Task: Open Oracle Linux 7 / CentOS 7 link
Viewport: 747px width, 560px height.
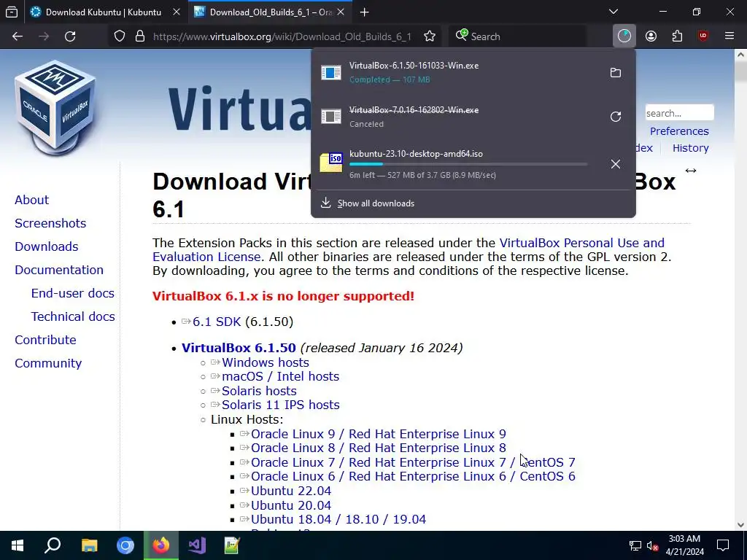Action: click(413, 462)
